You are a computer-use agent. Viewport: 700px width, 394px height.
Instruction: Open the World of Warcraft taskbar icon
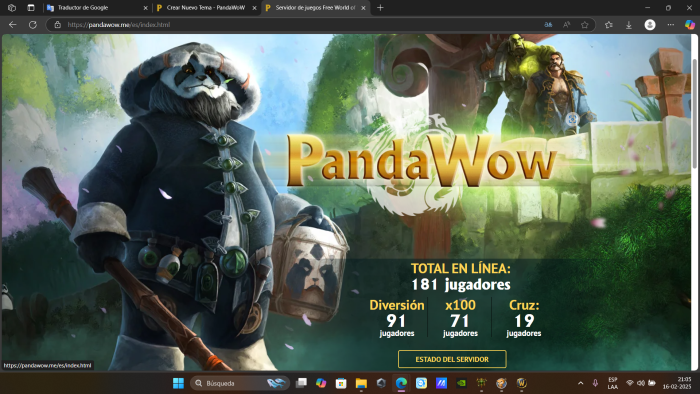tap(521, 383)
